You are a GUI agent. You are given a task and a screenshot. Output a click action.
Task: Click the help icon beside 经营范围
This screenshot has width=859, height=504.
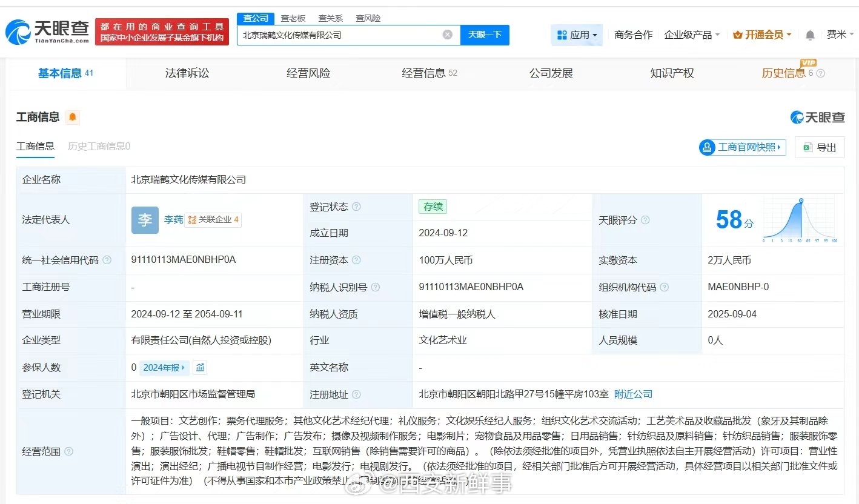point(69,451)
